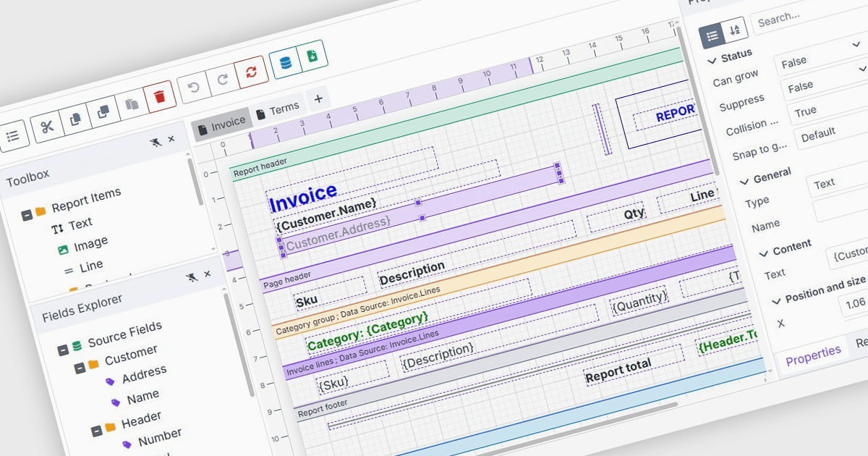The image size is (868, 456).
Task: Open the Type dropdown showing Text
Action: [x=838, y=179]
